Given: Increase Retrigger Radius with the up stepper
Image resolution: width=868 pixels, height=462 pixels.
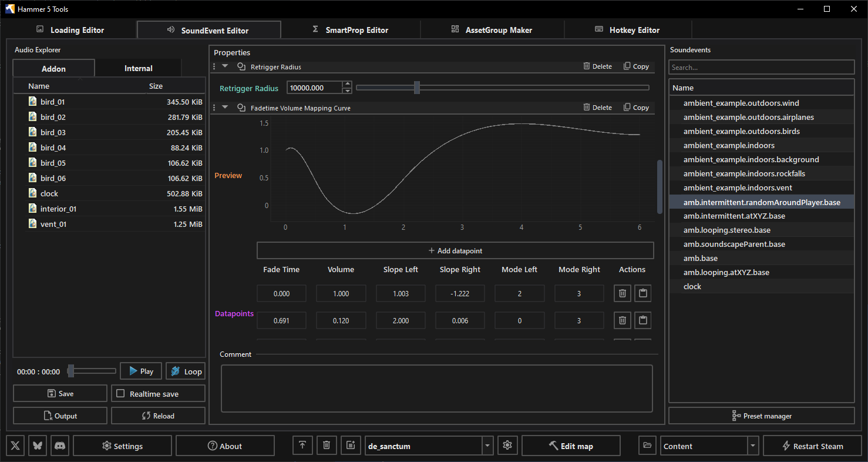Looking at the screenshot, I should [347, 84].
